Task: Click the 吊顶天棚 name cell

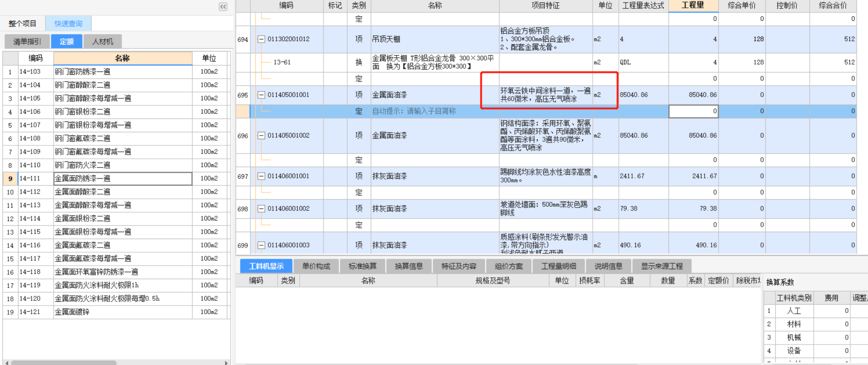Action: tap(435, 39)
